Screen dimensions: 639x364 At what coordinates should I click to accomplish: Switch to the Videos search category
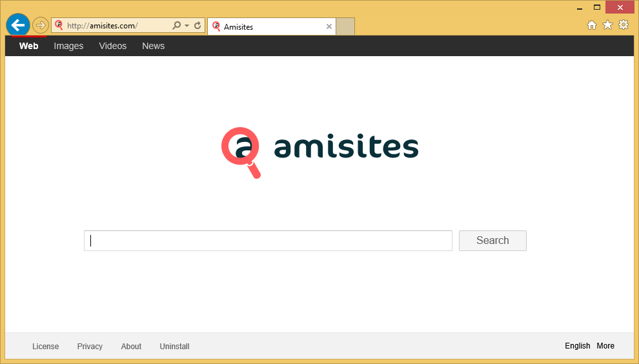[112, 46]
